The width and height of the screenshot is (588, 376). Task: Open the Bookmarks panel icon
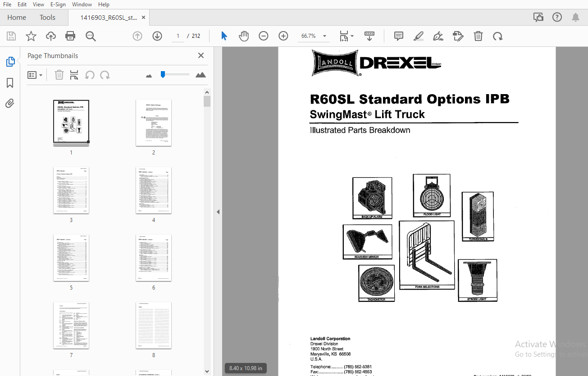10,83
